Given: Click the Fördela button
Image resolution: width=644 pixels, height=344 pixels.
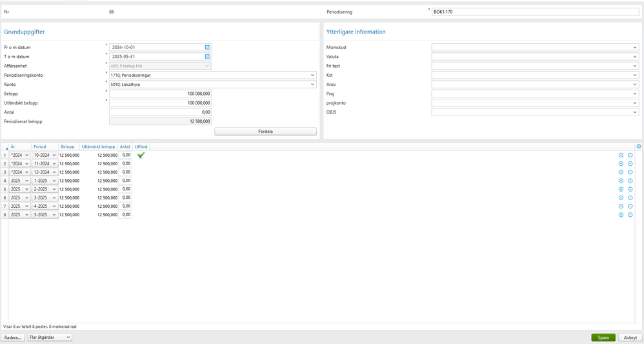Looking at the screenshot, I should [x=266, y=132].
